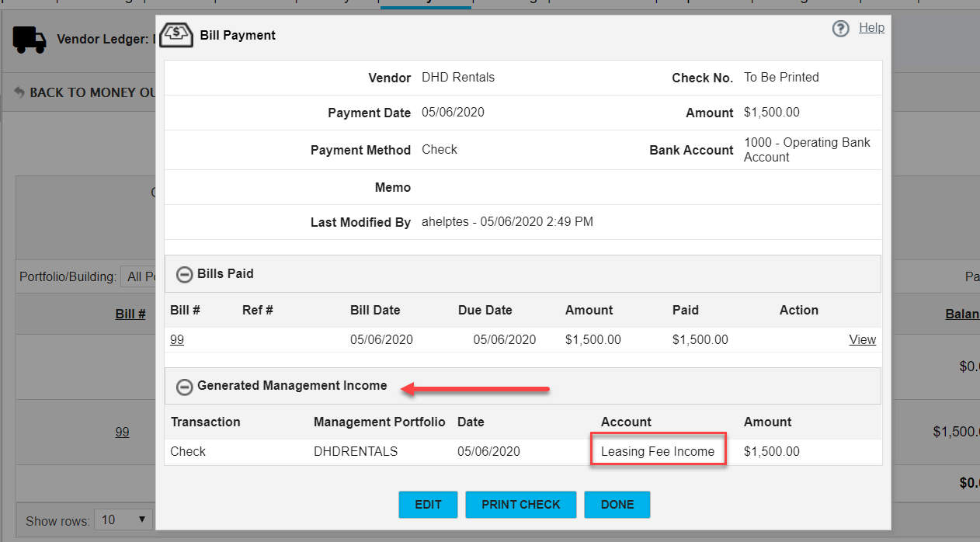Click the Help link in the dialog
Image resolution: width=980 pixels, height=542 pixels.
tap(871, 28)
